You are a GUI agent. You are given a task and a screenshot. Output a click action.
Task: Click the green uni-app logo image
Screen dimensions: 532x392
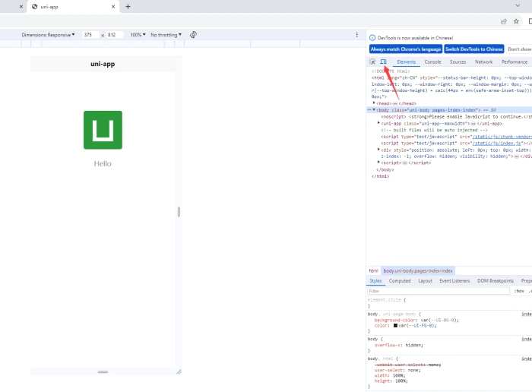(103, 130)
